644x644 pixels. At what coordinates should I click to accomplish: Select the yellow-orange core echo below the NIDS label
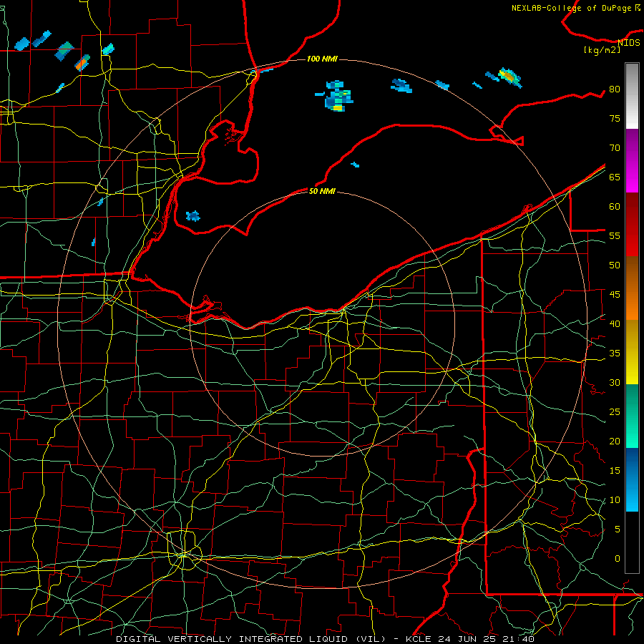click(509, 77)
